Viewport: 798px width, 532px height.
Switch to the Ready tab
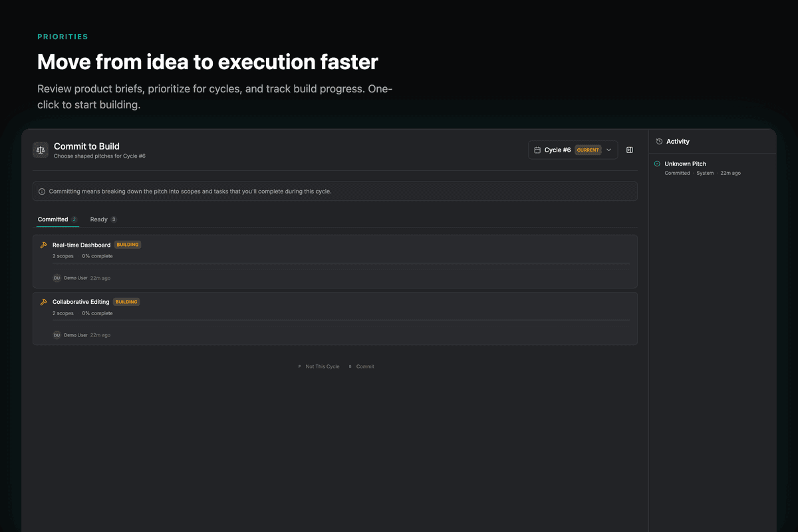(98, 219)
